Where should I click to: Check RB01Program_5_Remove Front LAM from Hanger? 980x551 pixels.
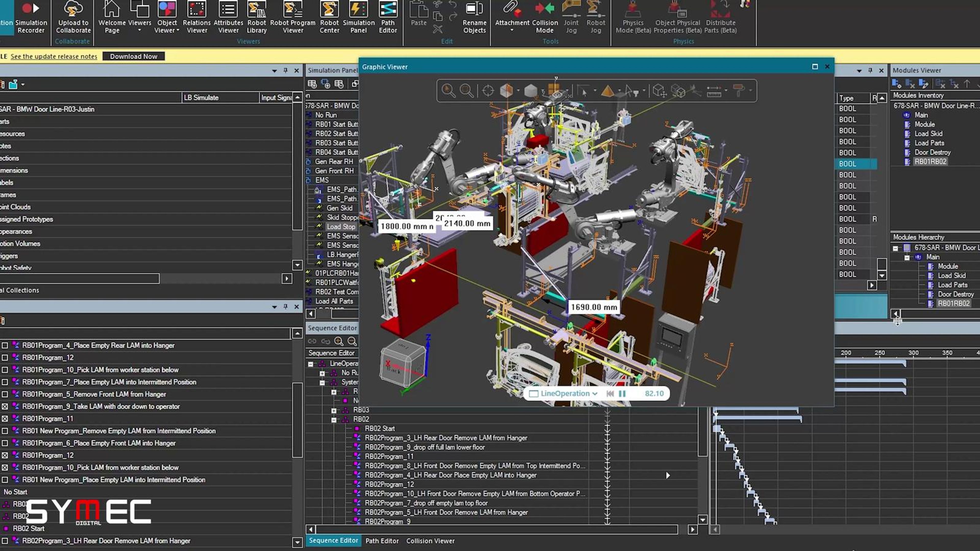pyautogui.click(x=5, y=394)
